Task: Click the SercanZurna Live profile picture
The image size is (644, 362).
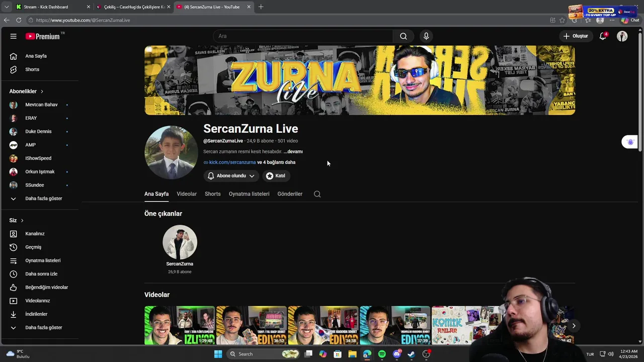Action: pos(171,152)
